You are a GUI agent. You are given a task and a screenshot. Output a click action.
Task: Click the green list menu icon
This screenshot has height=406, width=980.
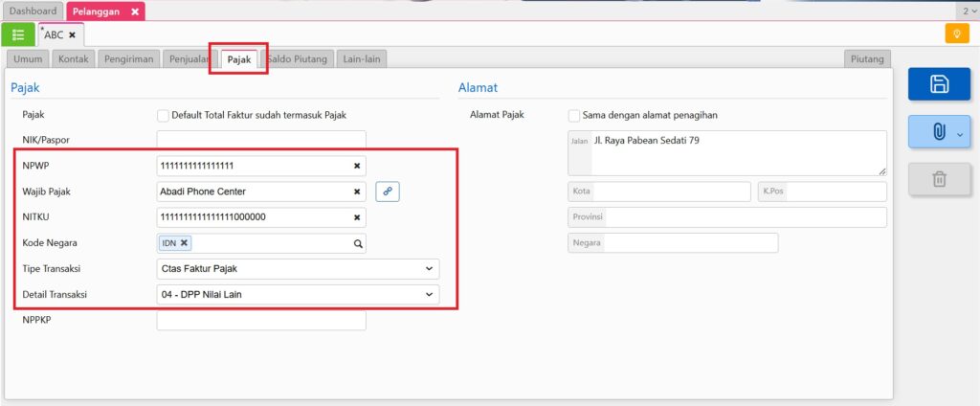(18, 34)
